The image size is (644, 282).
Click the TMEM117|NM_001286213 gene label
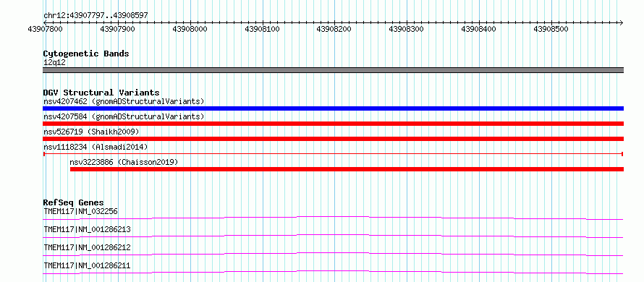(87, 229)
